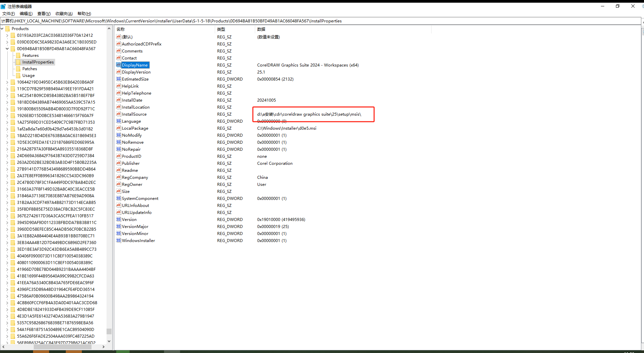Viewport: 644px width, 353px height.
Task: Open the 帮助(H) menu
Action: coord(84,14)
